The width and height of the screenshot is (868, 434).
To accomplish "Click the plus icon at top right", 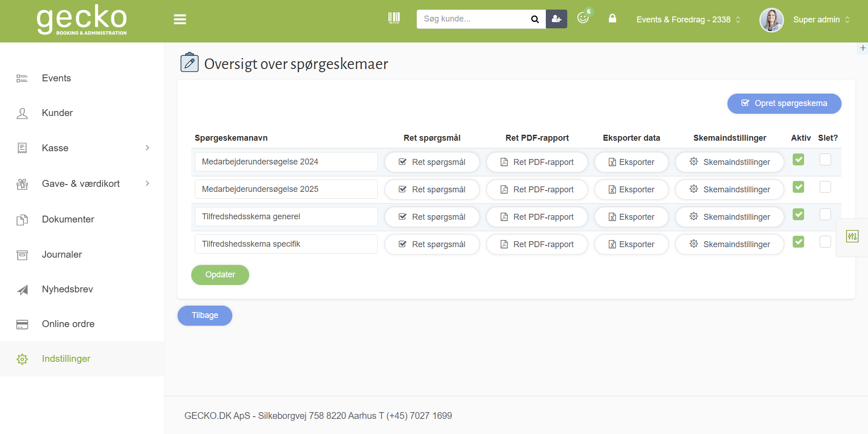I will click(x=863, y=48).
